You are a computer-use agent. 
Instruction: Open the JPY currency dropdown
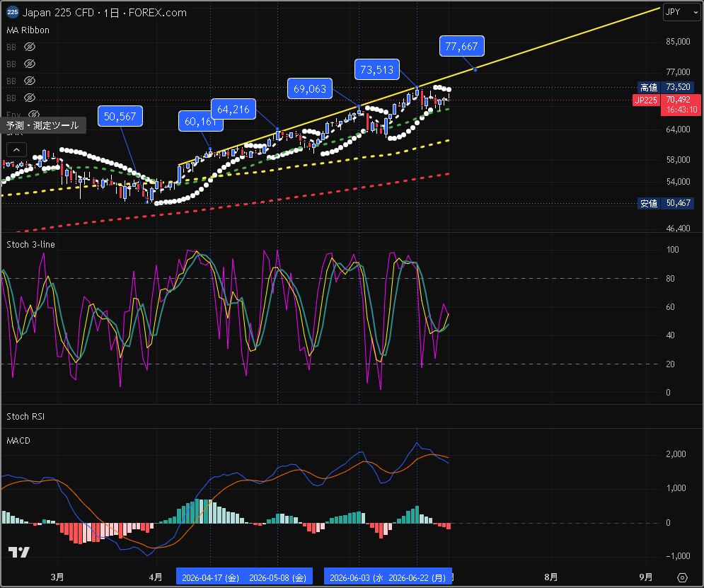click(681, 12)
